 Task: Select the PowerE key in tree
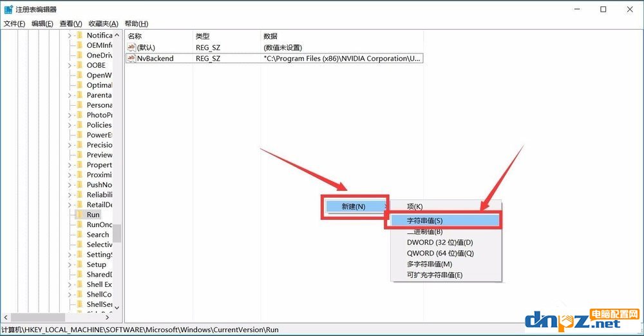pos(99,135)
